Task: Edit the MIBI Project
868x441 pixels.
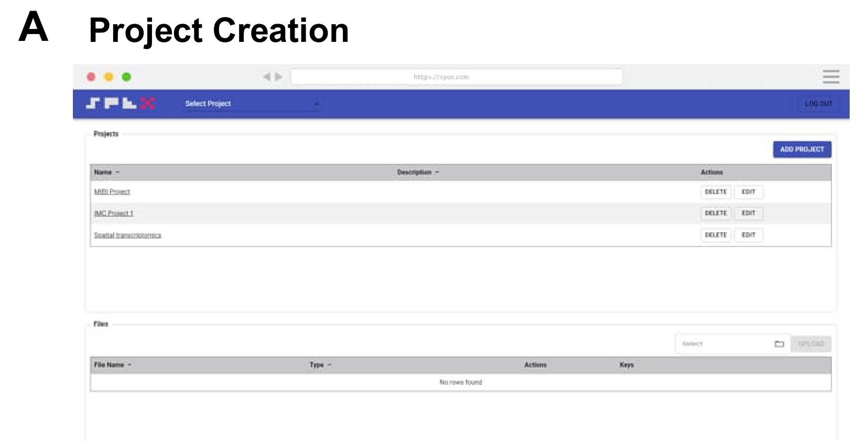Action: (748, 192)
